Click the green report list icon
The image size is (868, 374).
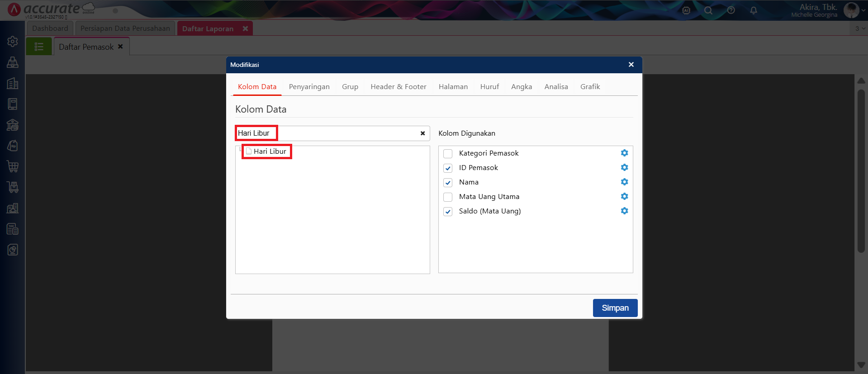pos(39,47)
